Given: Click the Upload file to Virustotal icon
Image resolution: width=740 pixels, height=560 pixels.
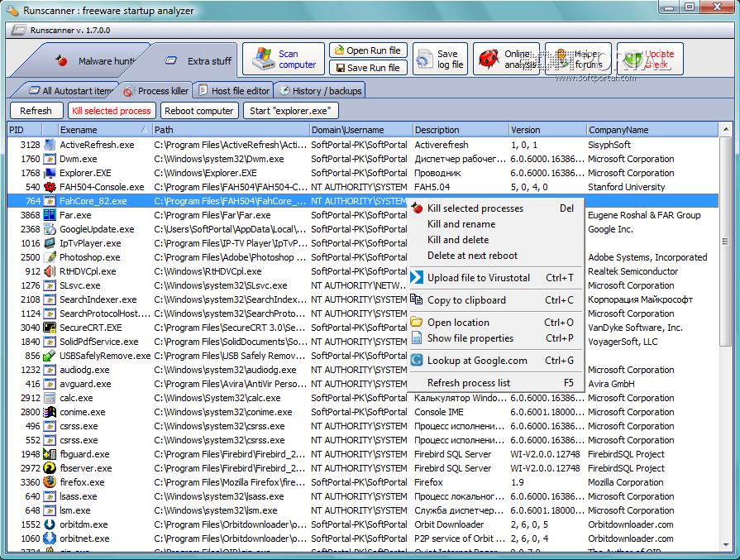Looking at the screenshot, I should tap(418, 278).
